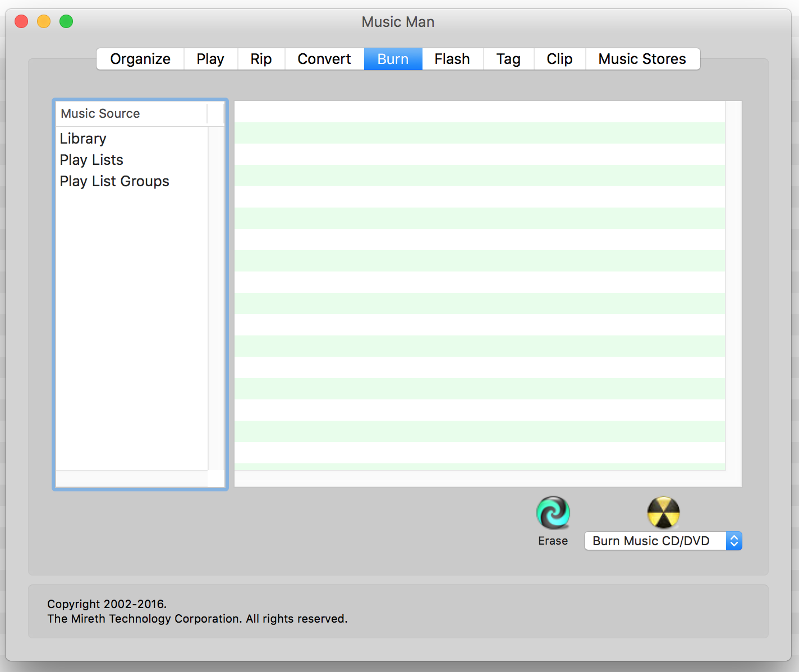Viewport: 799px width, 672px height.
Task: Switch to the Tag tab
Action: coord(508,59)
